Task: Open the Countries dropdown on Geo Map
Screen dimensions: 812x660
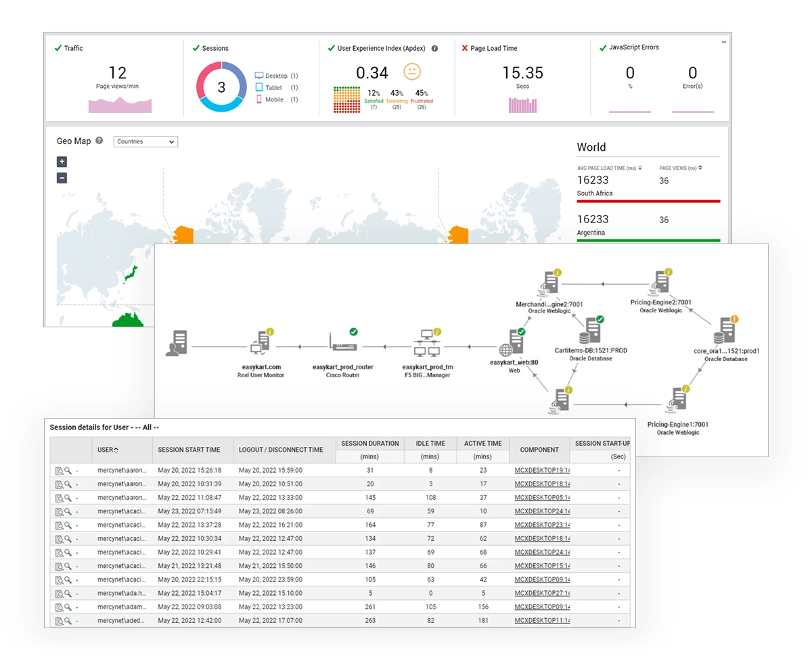Action: point(145,141)
